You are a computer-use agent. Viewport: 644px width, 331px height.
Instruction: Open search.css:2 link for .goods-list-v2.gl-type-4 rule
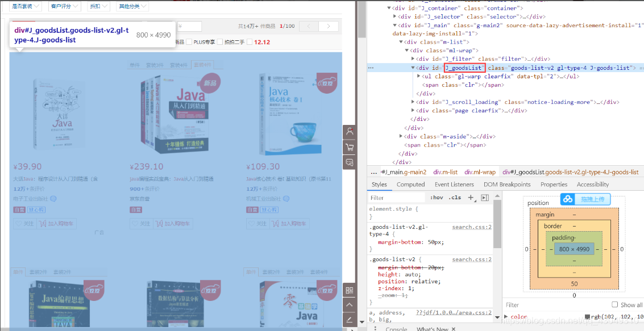[472, 227]
